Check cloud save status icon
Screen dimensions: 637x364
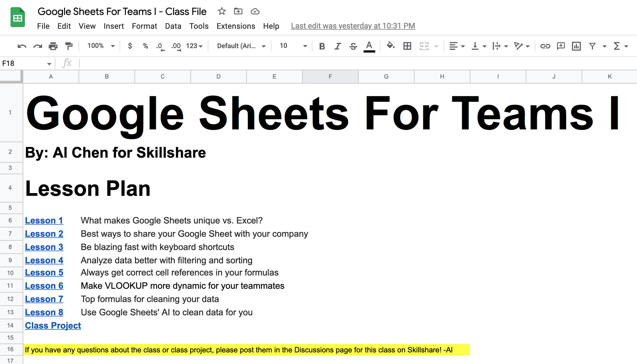click(255, 11)
